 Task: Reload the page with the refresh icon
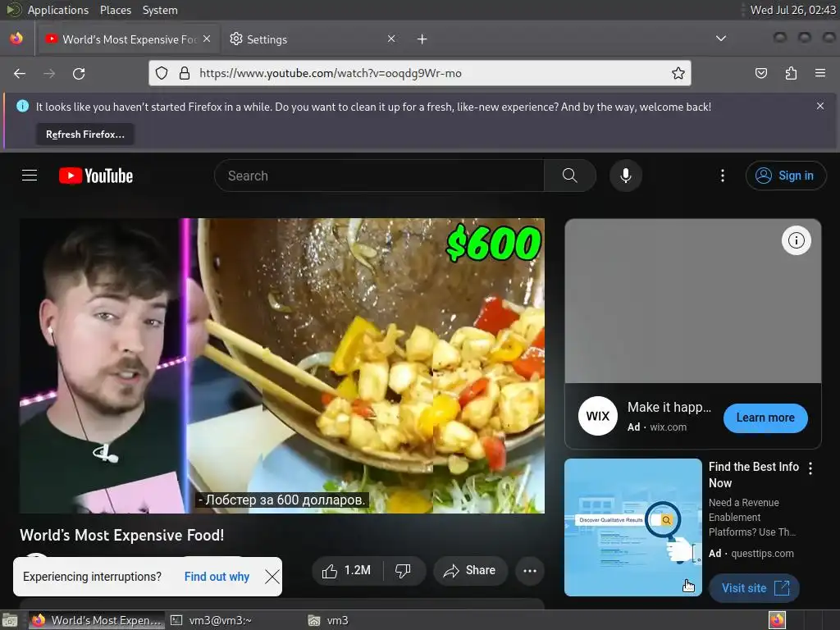79,73
